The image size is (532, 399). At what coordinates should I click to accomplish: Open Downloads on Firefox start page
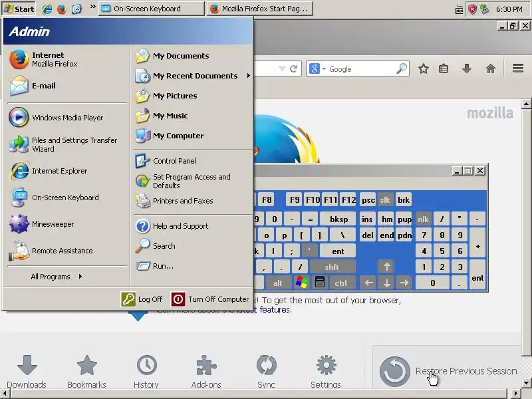(x=27, y=372)
